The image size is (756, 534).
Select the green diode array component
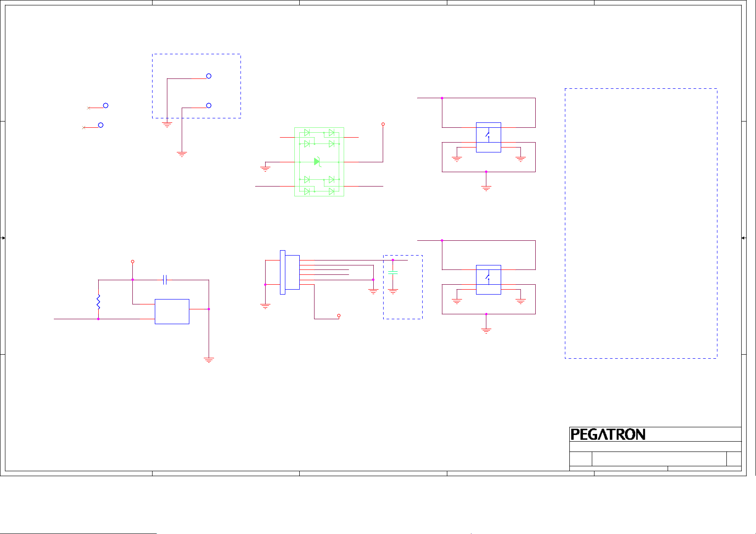tap(319, 162)
